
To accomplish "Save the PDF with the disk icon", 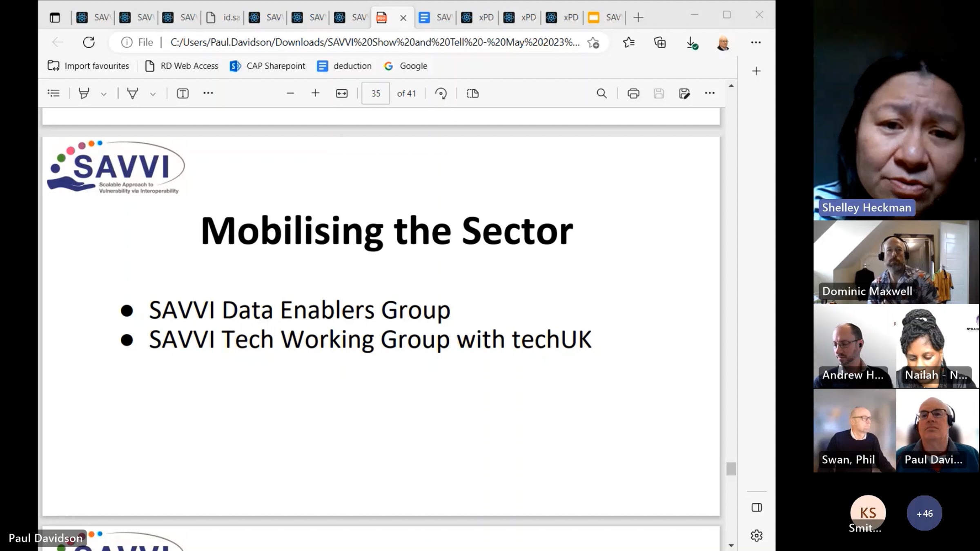I will pyautogui.click(x=659, y=93).
